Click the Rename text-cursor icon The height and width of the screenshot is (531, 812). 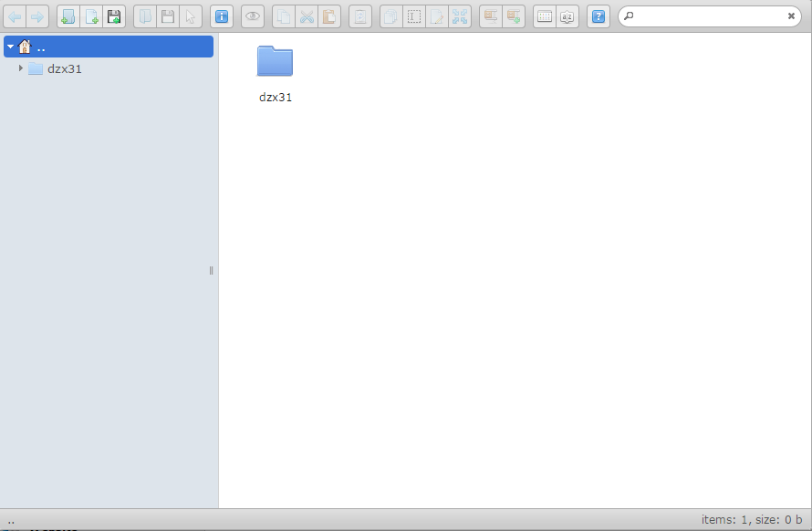pos(414,16)
